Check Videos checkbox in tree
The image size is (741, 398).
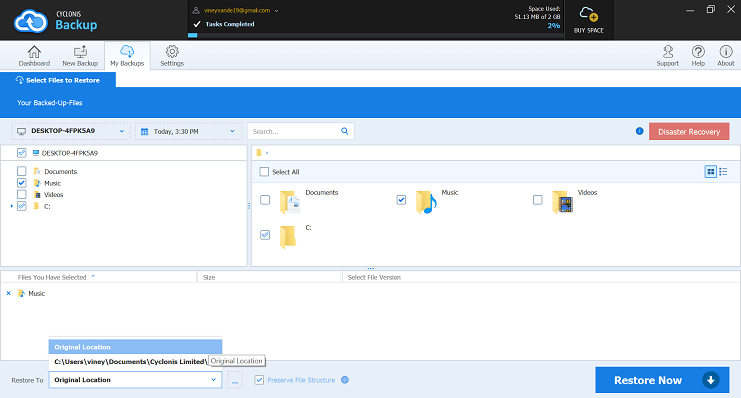pyautogui.click(x=21, y=194)
